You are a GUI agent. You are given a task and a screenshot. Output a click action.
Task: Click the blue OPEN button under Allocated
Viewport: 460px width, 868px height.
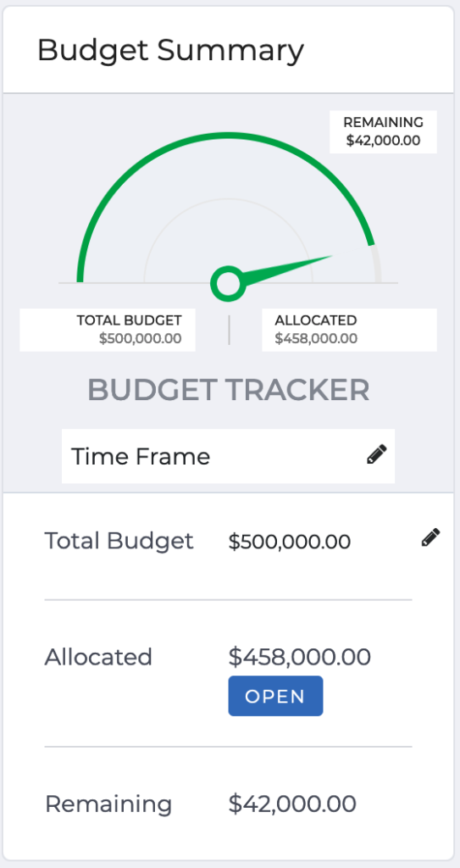coord(275,696)
